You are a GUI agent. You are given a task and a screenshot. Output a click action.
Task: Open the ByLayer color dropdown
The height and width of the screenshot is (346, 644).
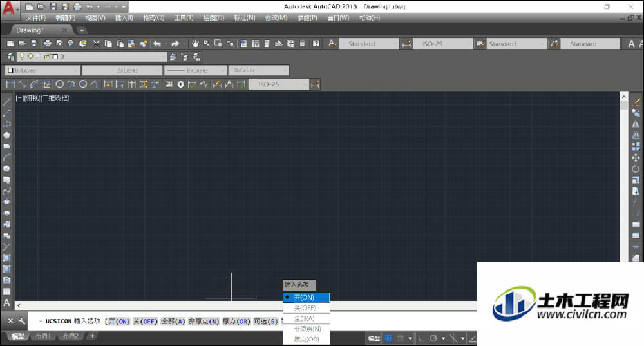(x=42, y=70)
